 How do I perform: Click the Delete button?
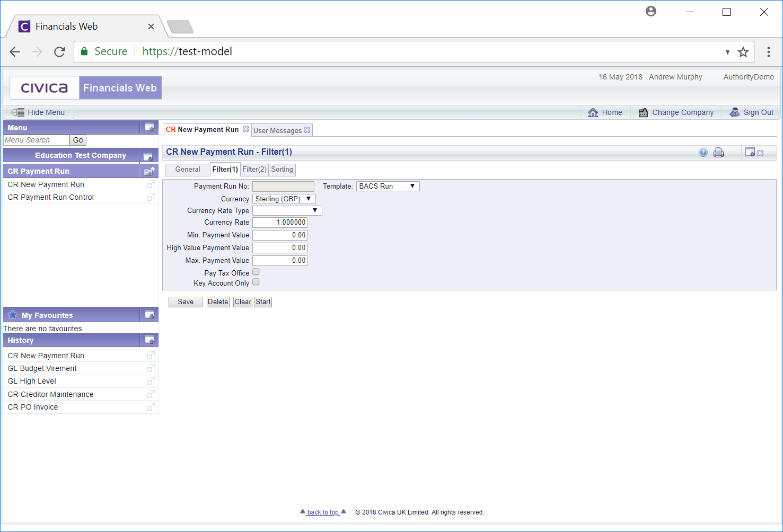pyautogui.click(x=218, y=302)
